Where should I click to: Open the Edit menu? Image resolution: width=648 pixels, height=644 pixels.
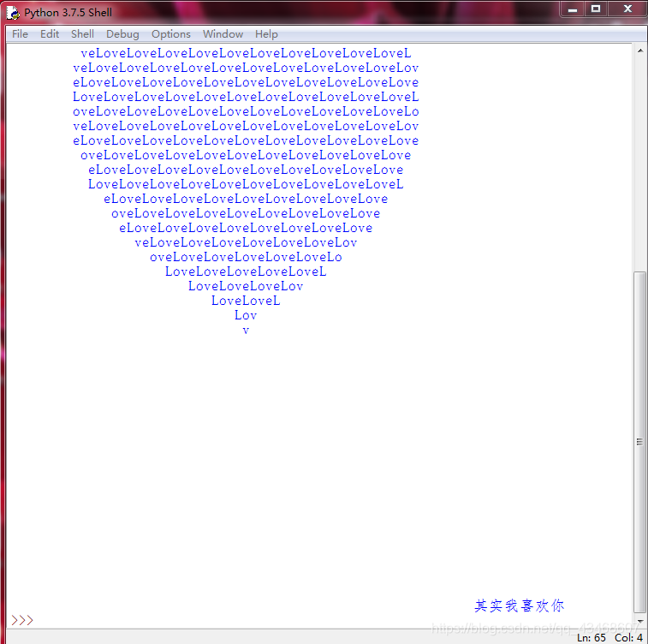(x=50, y=34)
